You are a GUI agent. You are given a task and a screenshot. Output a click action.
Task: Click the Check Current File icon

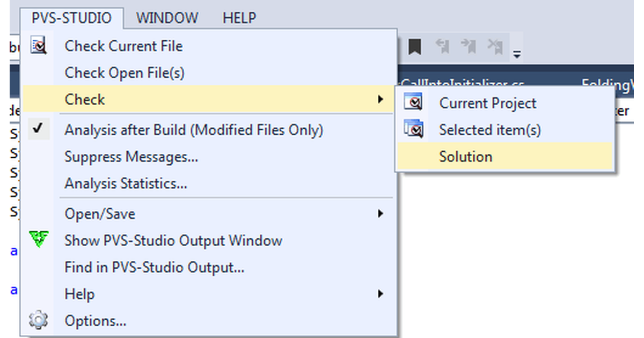tap(38, 46)
